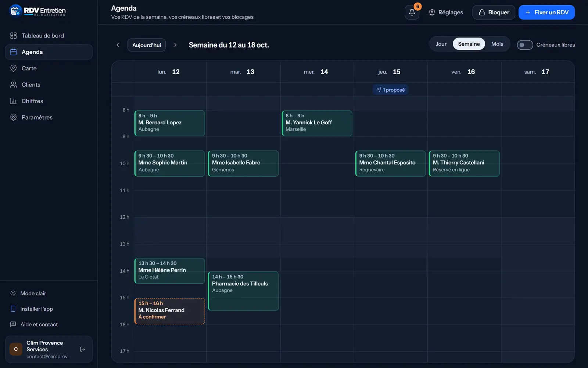Image resolution: width=588 pixels, height=368 pixels.
Task: Switch to Jour view
Action: tap(441, 44)
